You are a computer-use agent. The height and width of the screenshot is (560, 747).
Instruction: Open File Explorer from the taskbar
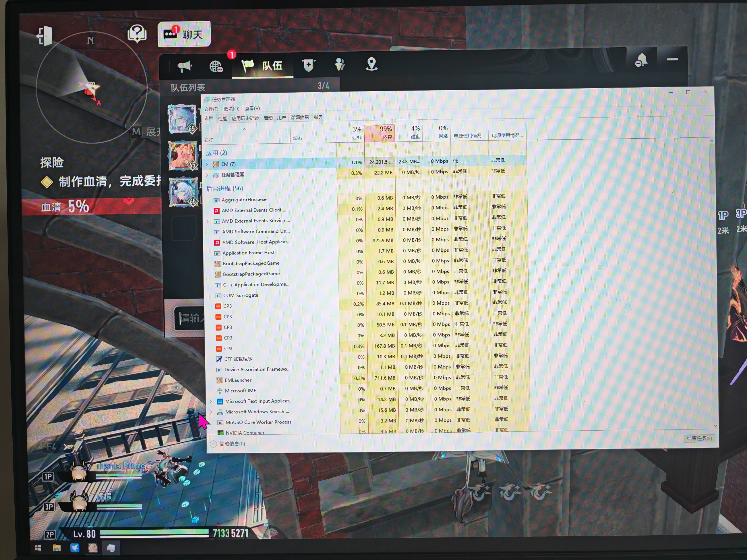[x=56, y=548]
